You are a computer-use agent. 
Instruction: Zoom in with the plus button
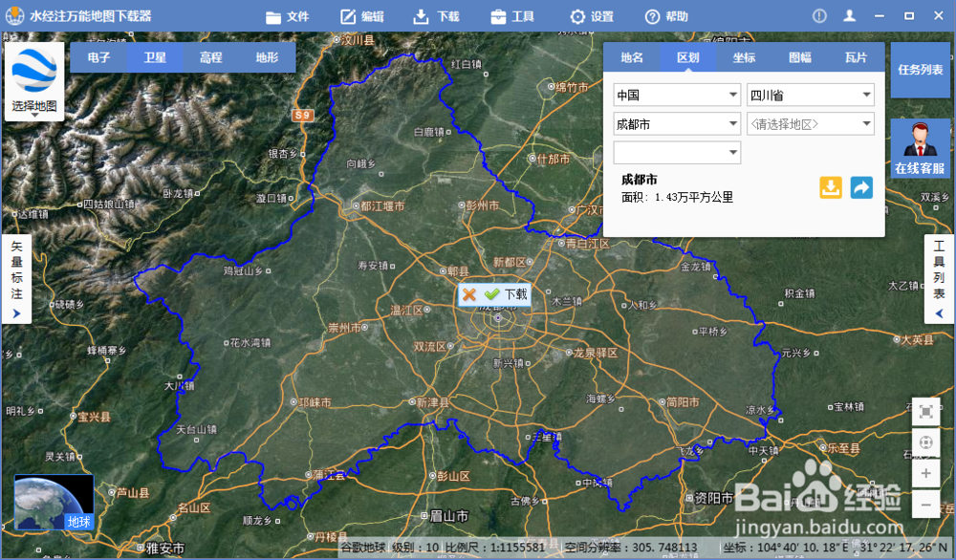click(x=925, y=473)
